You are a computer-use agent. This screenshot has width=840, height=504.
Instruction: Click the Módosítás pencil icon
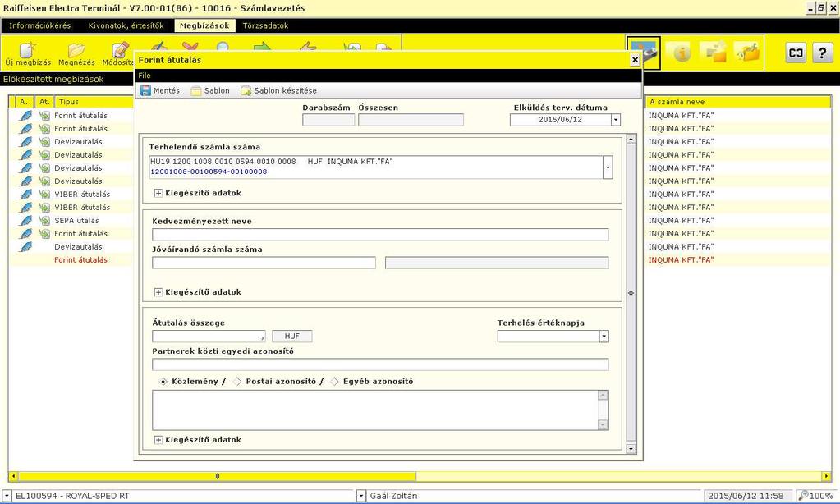[120, 50]
